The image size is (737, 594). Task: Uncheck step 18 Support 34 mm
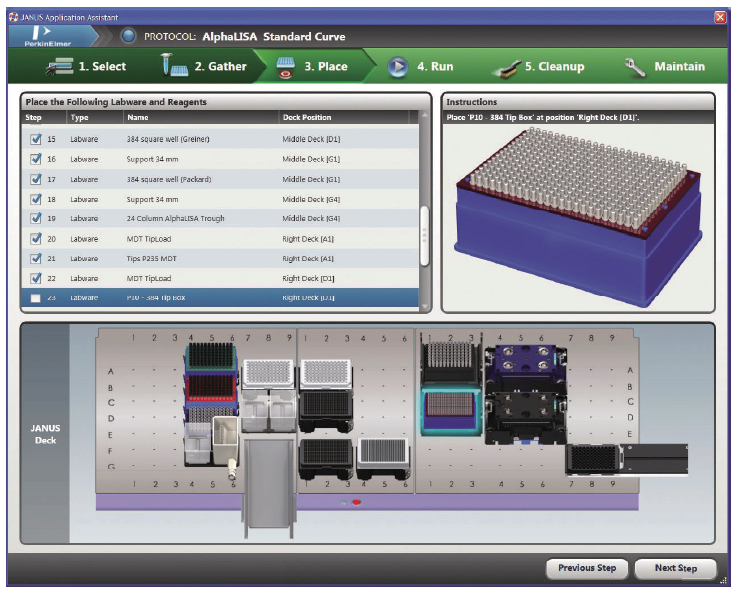pos(35,199)
